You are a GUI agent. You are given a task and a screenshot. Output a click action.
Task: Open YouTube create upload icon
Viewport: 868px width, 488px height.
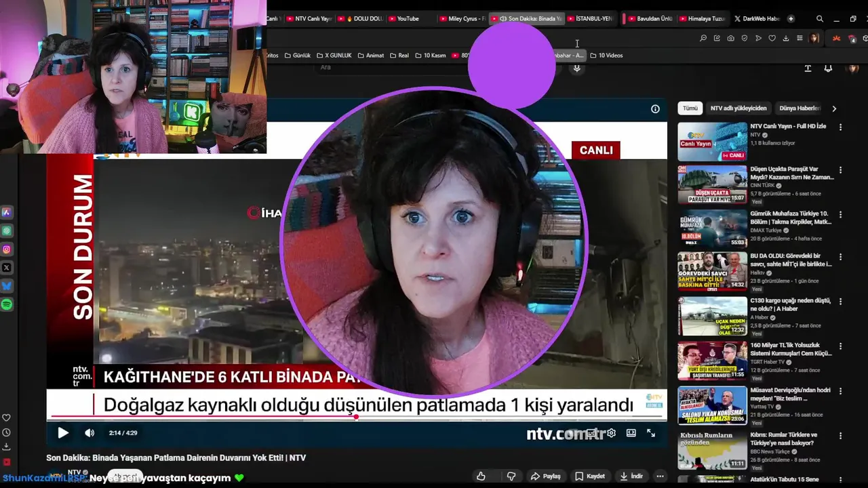click(808, 68)
